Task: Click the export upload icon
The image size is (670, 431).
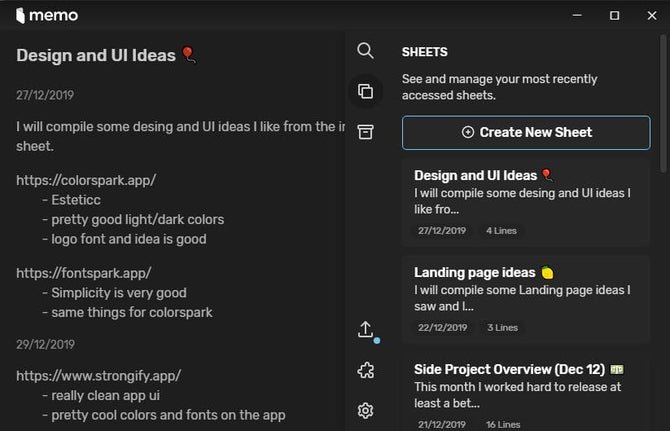Action: 365,330
